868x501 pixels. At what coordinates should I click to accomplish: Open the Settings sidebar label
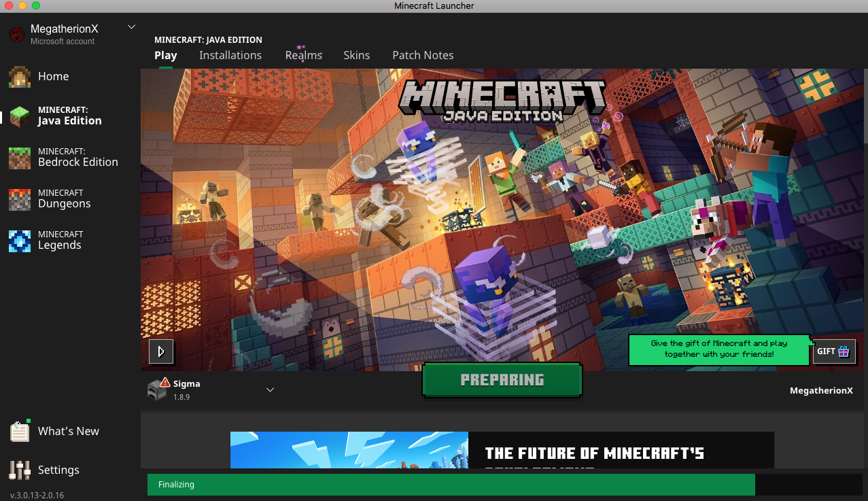pyautogui.click(x=58, y=470)
